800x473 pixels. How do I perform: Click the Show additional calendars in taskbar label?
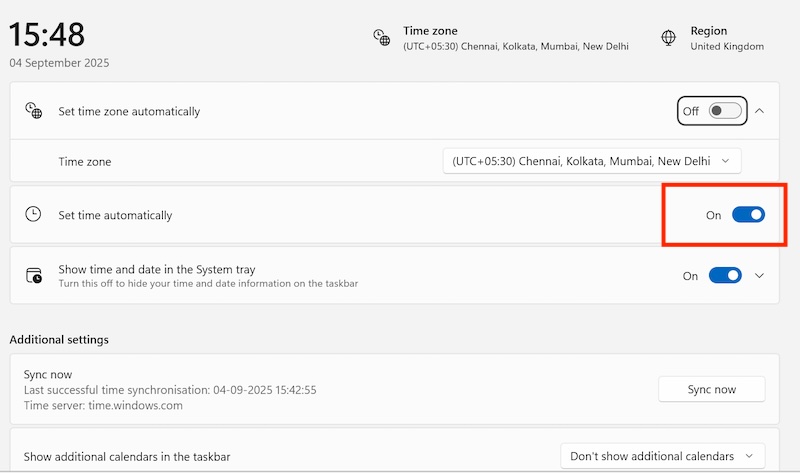coord(127,457)
